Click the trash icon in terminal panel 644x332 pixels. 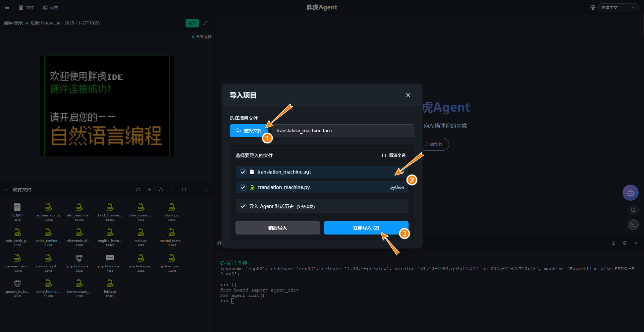coord(625,243)
